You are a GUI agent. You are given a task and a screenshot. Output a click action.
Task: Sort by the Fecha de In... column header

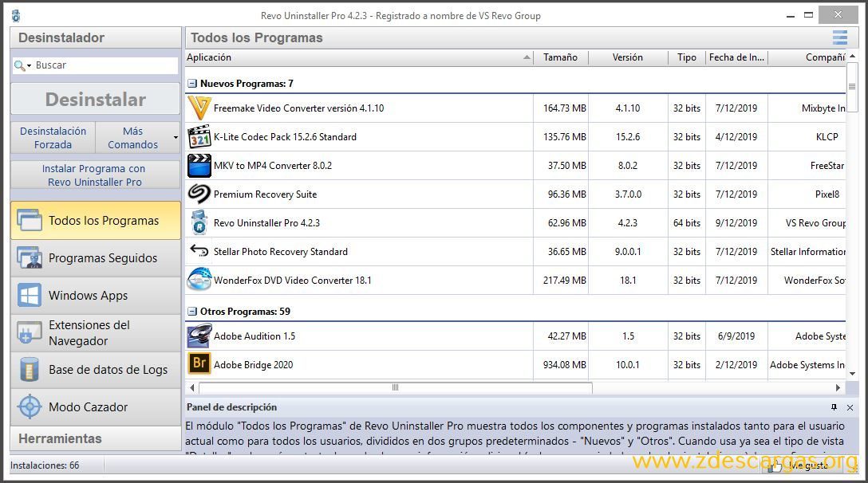click(x=737, y=57)
